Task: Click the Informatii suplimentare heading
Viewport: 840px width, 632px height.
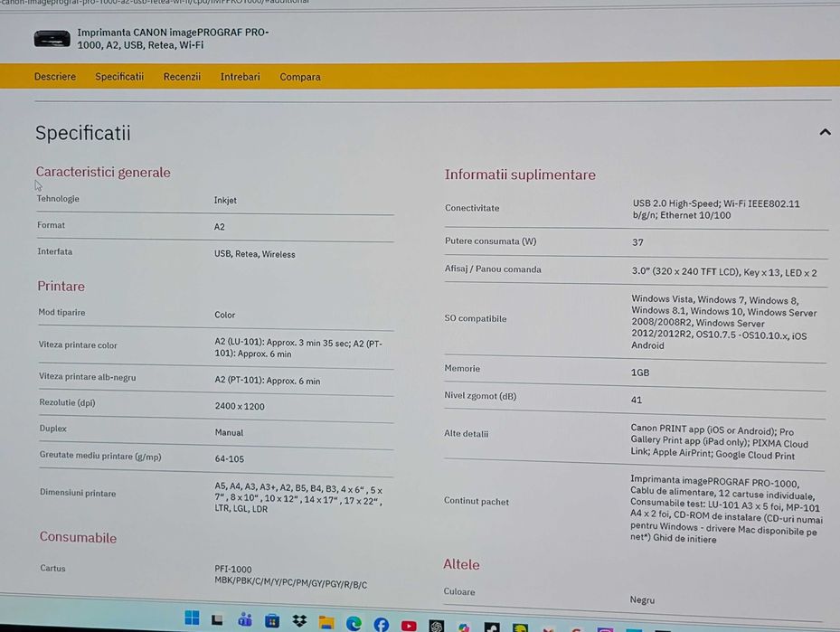Action: (520, 175)
